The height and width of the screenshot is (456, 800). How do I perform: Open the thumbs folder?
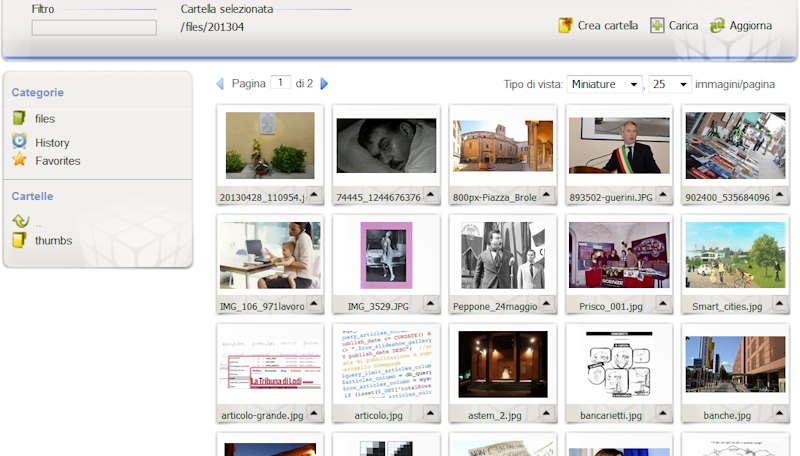[x=54, y=240]
